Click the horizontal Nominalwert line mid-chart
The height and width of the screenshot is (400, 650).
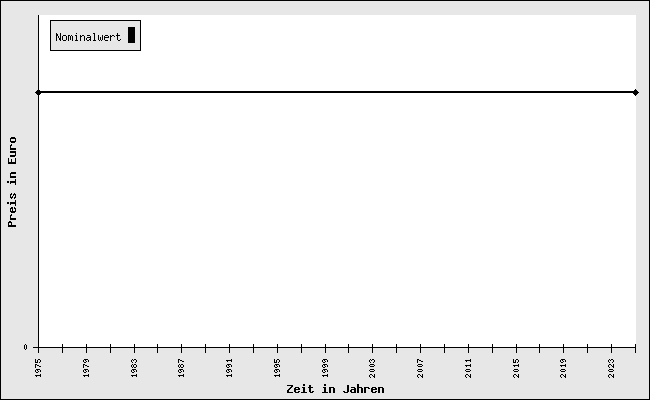click(x=337, y=92)
